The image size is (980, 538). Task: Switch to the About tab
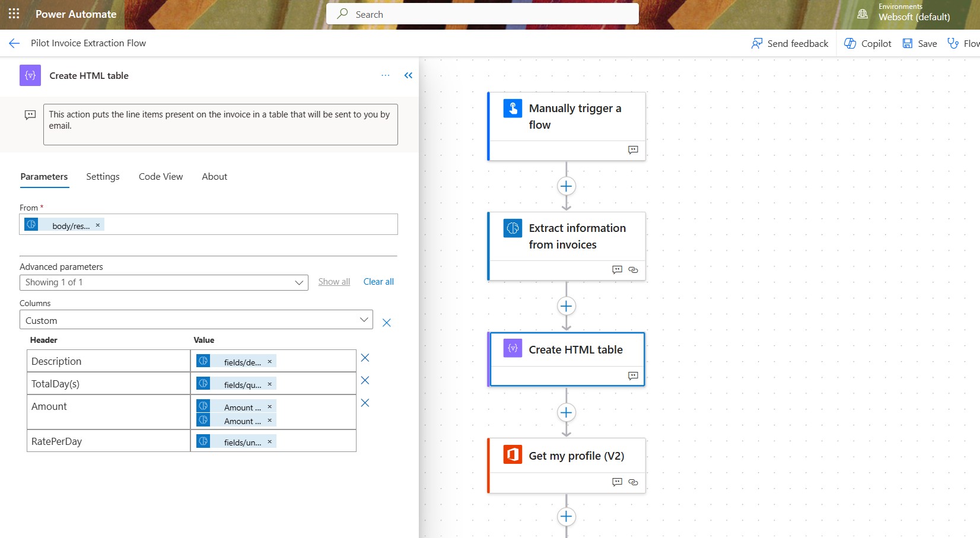pyautogui.click(x=214, y=177)
